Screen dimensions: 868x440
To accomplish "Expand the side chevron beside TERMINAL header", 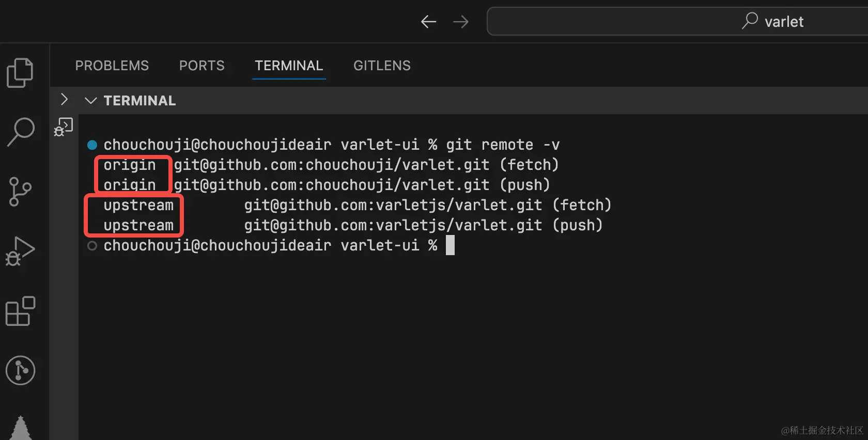I will click(x=64, y=99).
